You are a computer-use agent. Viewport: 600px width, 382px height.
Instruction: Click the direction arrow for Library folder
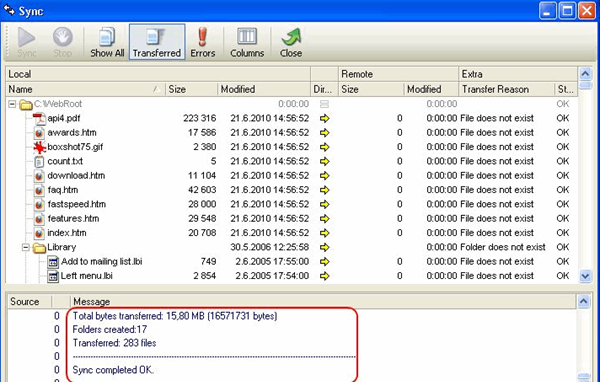[x=324, y=247]
